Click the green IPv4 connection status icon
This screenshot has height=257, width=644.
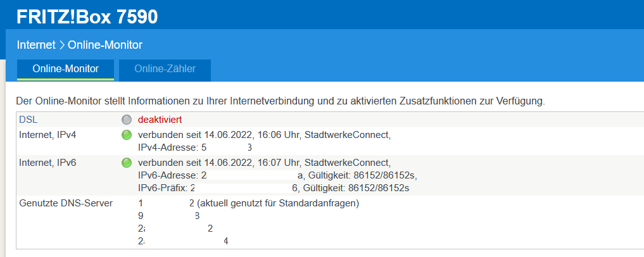tap(127, 135)
